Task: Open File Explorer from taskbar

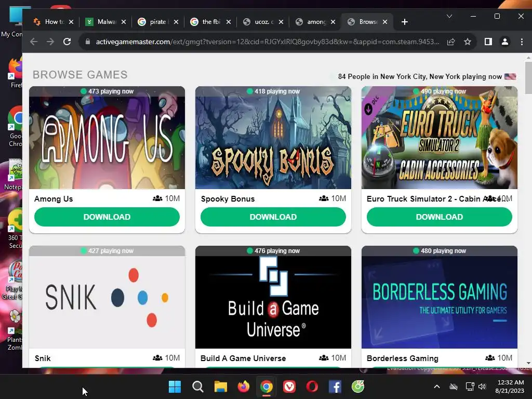Action: pyautogui.click(x=220, y=387)
